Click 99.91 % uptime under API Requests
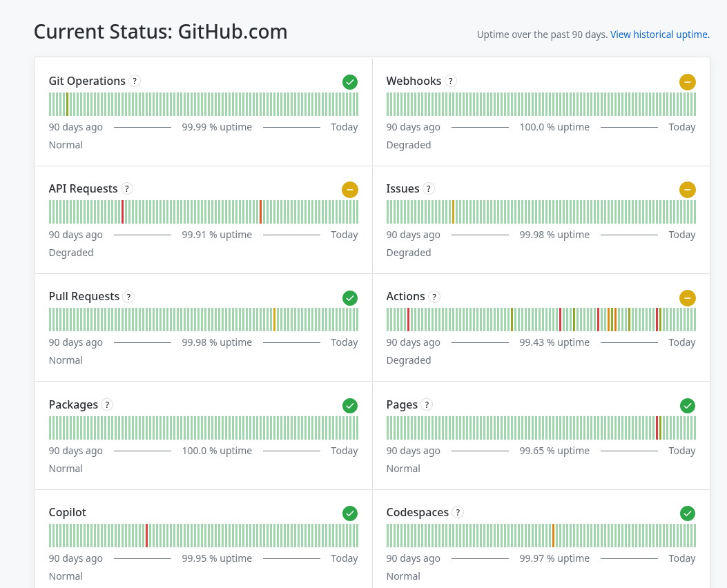The width and height of the screenshot is (727, 588). pyautogui.click(x=217, y=235)
